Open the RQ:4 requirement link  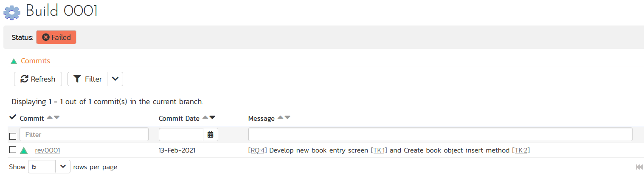pyautogui.click(x=258, y=150)
